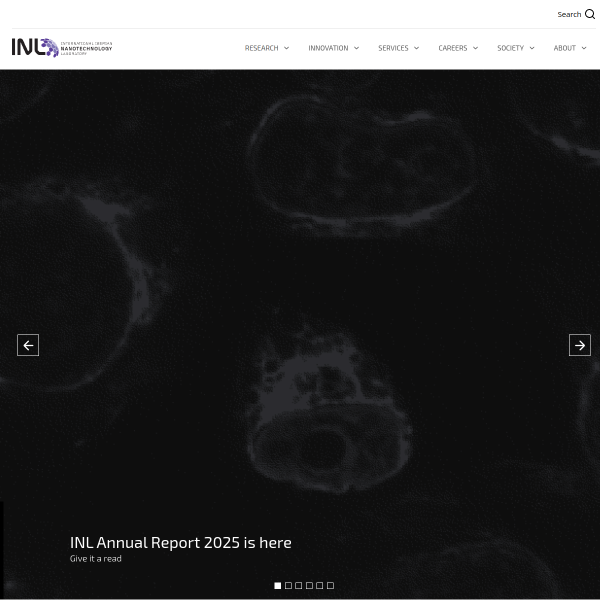The width and height of the screenshot is (600, 600).
Task: Expand the chevron beside About
Action: tap(584, 48)
